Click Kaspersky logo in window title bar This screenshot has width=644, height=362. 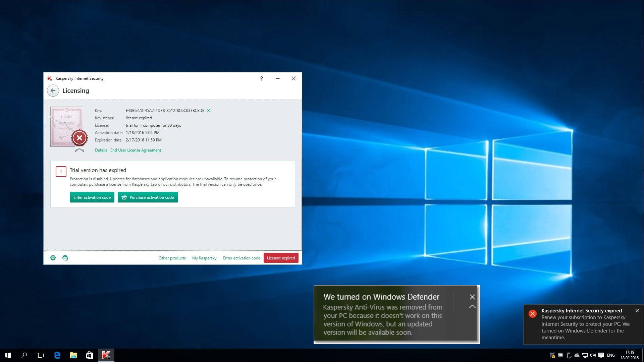pyautogui.click(x=50, y=78)
